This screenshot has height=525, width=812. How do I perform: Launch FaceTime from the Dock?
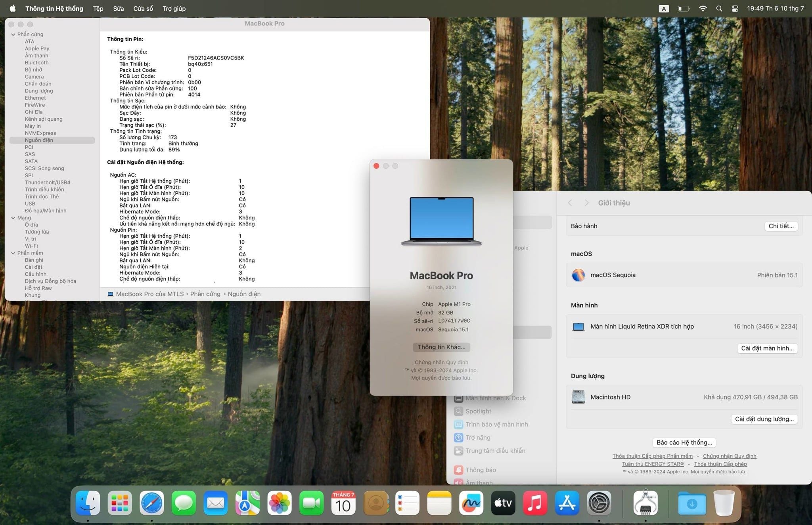(311, 503)
